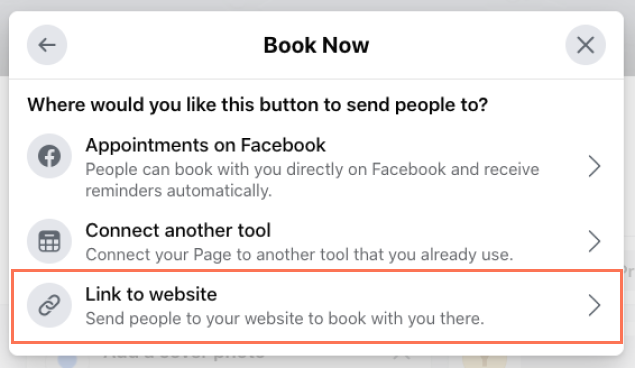Click the calendar grid icon
The width and height of the screenshot is (635, 368).
tap(49, 241)
